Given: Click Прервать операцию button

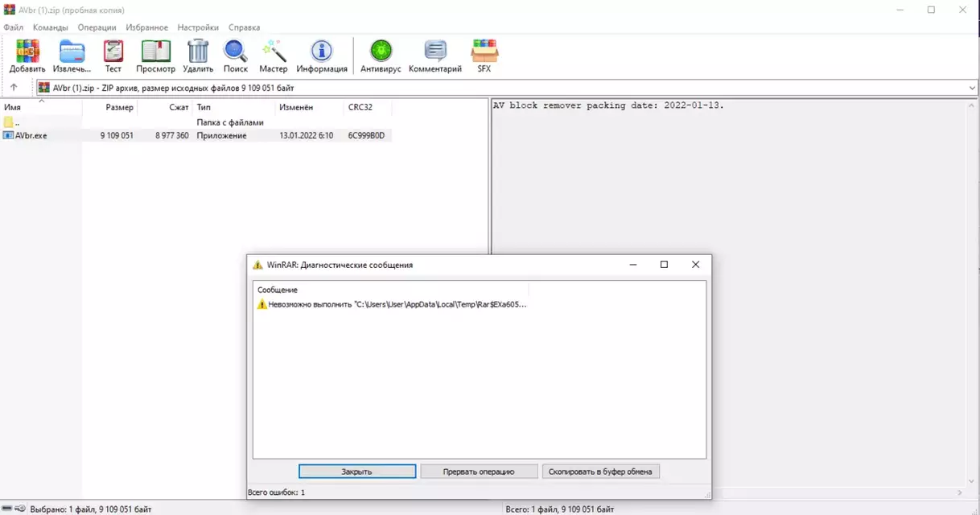Looking at the screenshot, I should [479, 472].
